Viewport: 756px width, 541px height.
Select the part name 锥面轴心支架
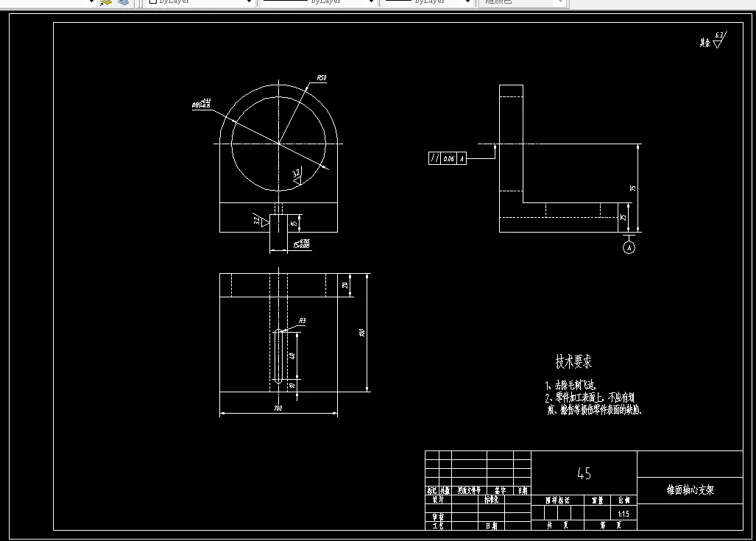pyautogui.click(x=690, y=490)
